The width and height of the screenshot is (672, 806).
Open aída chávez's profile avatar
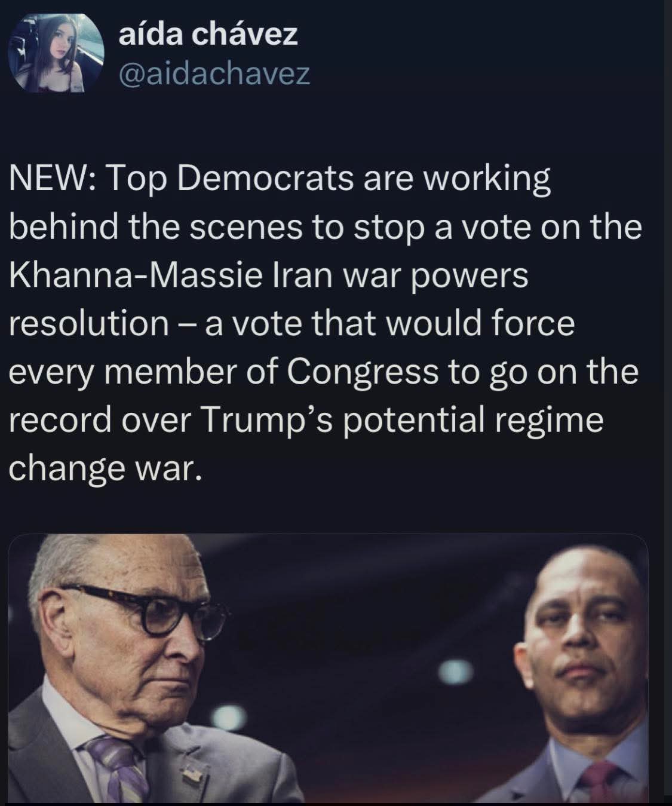click(x=56, y=53)
